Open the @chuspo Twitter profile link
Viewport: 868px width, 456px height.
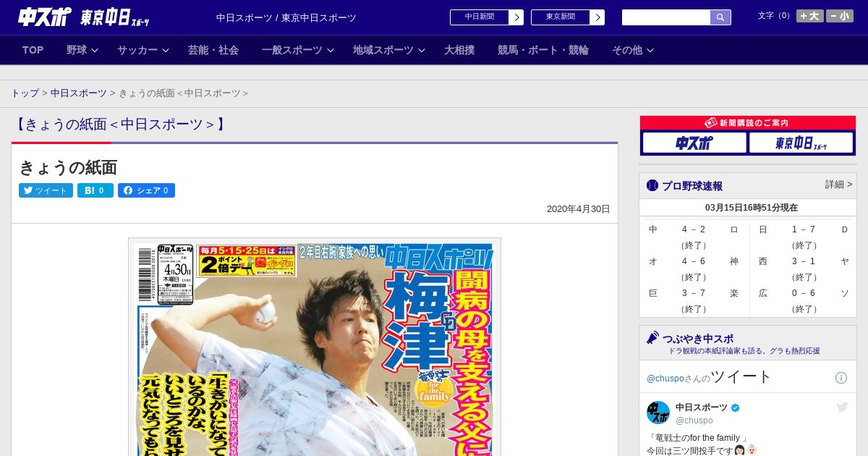(665, 379)
